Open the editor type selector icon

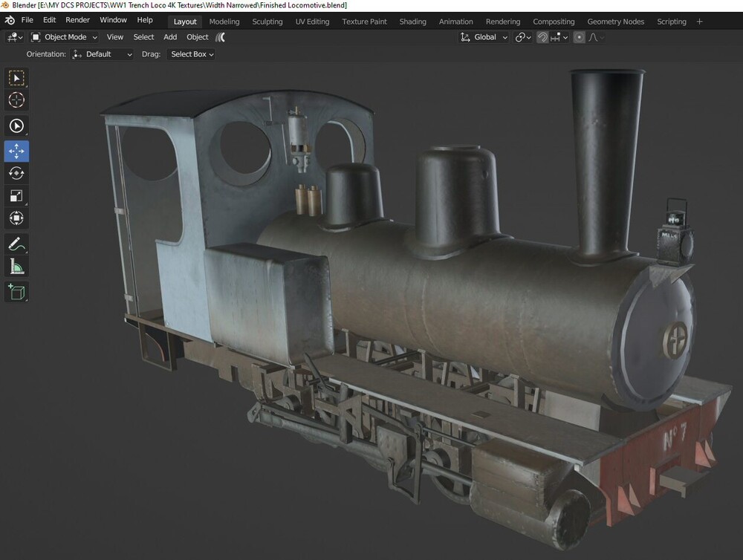14,37
